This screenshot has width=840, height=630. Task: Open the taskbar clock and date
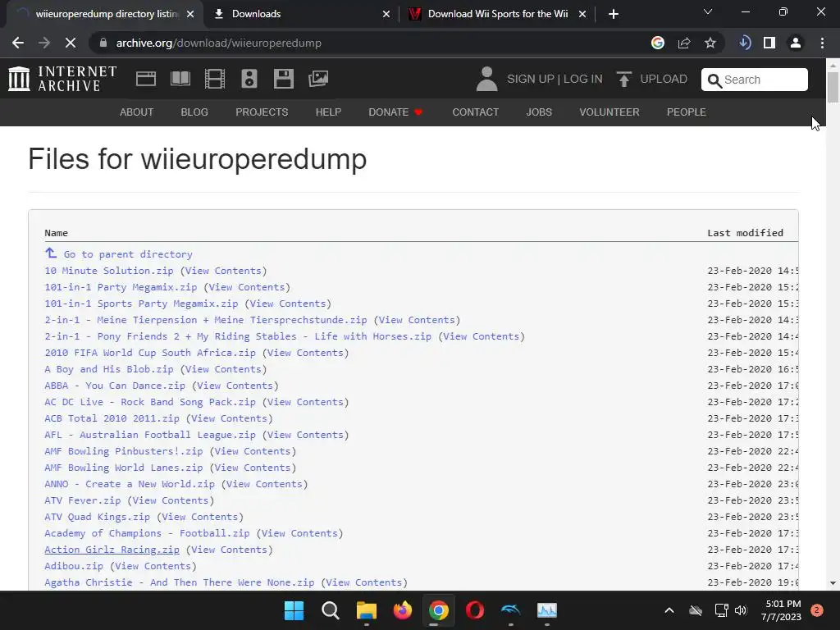point(781,610)
